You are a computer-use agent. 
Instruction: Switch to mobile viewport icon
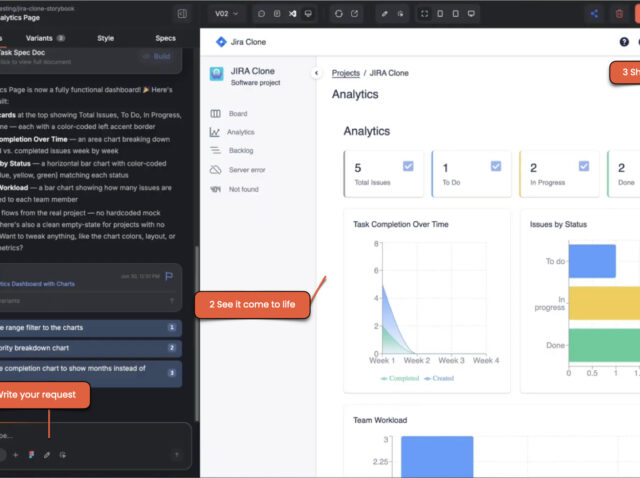[440, 14]
